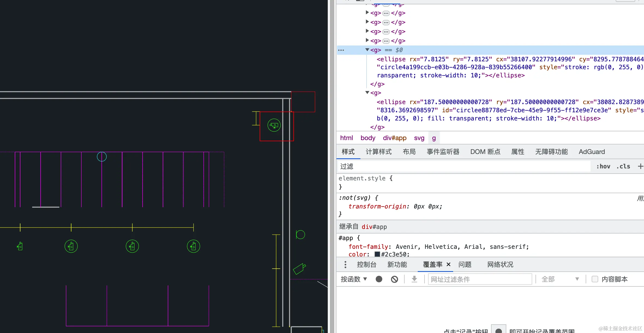Click the ellipsis left of selected g node
The height and width of the screenshot is (333, 644).
[x=341, y=50]
